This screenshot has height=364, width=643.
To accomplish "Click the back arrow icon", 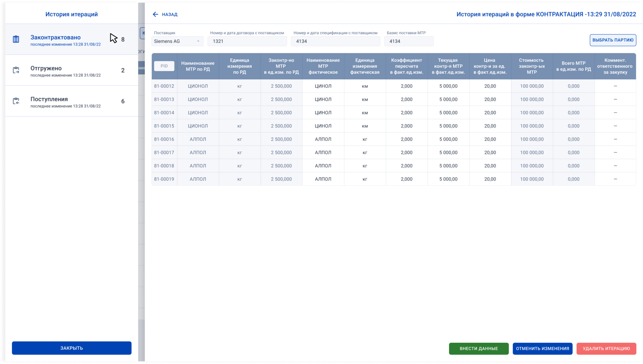I will click(155, 14).
